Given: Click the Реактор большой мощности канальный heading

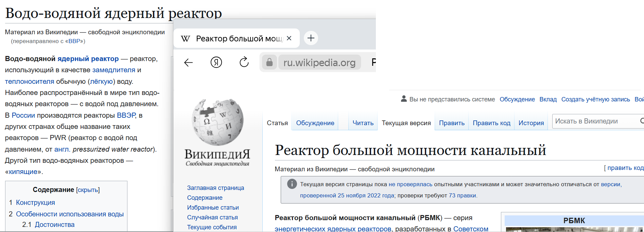Looking at the screenshot, I should coord(410,150).
